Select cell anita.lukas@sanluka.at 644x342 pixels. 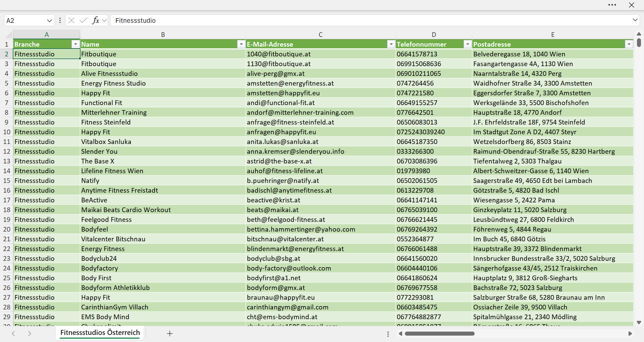click(x=321, y=142)
